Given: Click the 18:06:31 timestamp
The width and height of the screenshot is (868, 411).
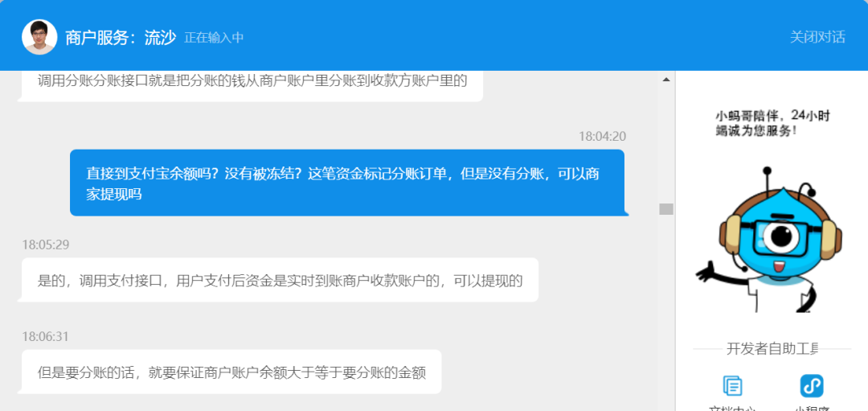Looking at the screenshot, I should 45,337.
